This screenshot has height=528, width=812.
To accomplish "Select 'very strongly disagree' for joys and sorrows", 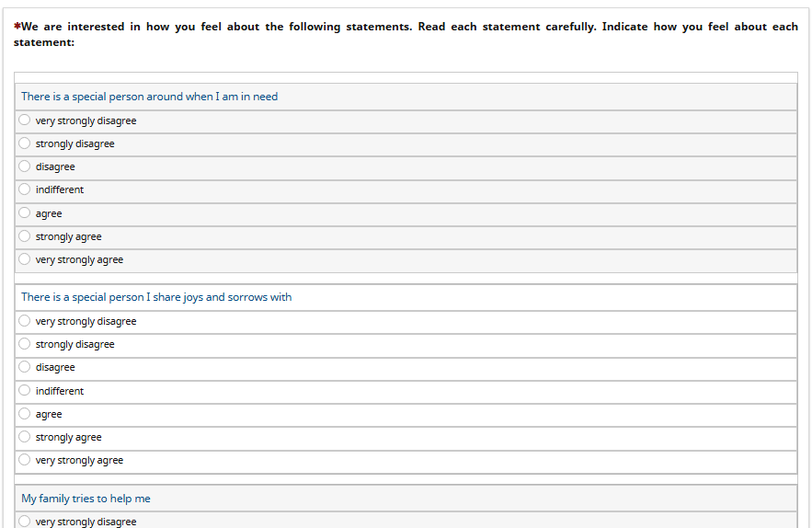I will [25, 321].
